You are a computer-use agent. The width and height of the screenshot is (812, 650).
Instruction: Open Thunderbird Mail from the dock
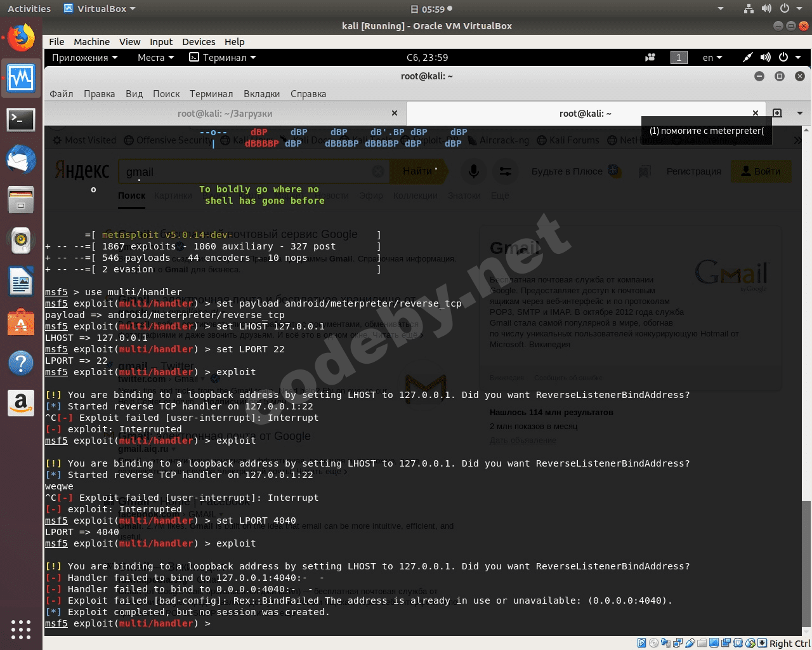21,159
